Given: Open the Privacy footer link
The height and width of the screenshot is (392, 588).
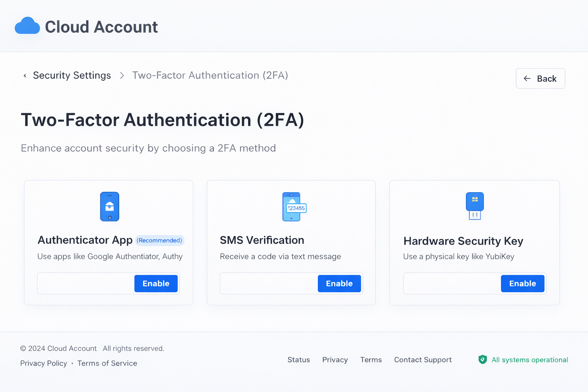Looking at the screenshot, I should [335, 360].
